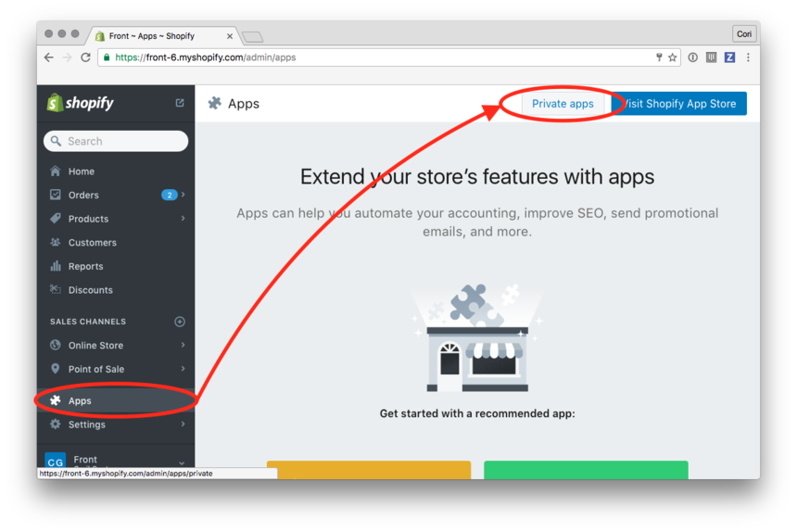Click the Products tag icon
797x532 pixels.
click(x=56, y=219)
